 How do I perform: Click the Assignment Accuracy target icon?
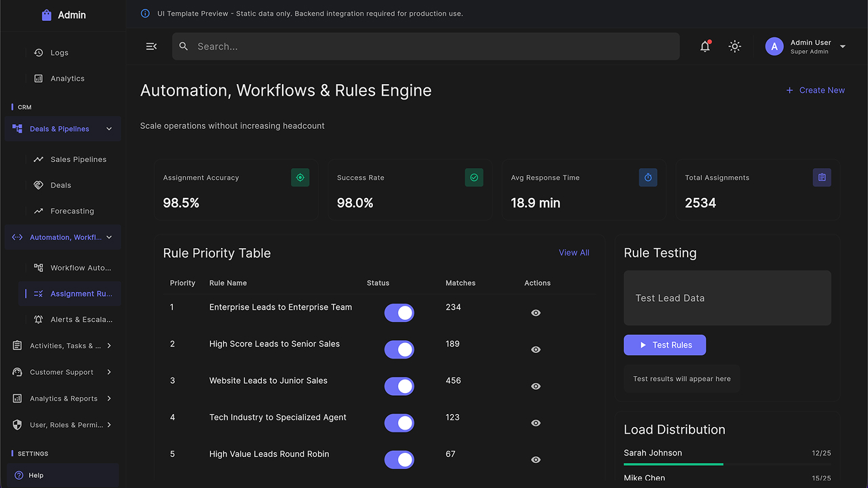pos(300,178)
